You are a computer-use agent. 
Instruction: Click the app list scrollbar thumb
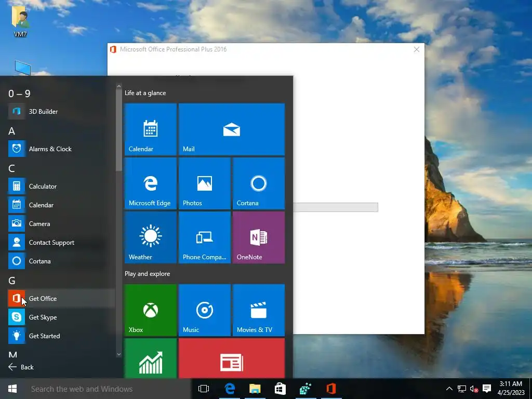click(119, 130)
